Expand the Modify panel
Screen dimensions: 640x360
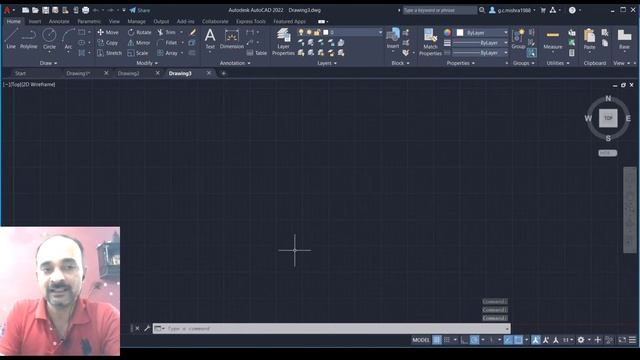pyautogui.click(x=147, y=63)
